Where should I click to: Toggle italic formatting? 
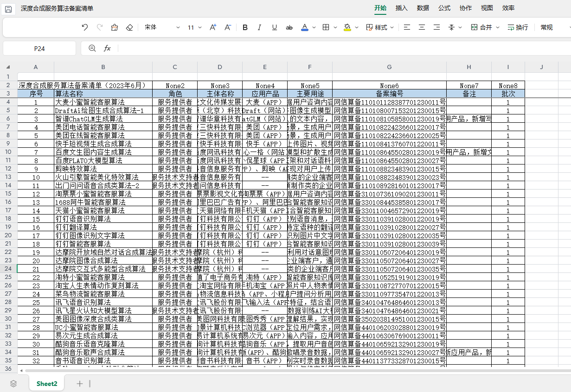tap(260, 27)
